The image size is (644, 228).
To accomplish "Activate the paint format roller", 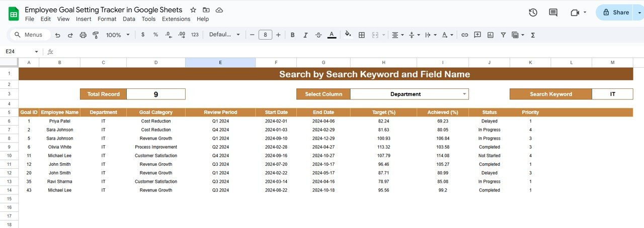I will click(95, 35).
